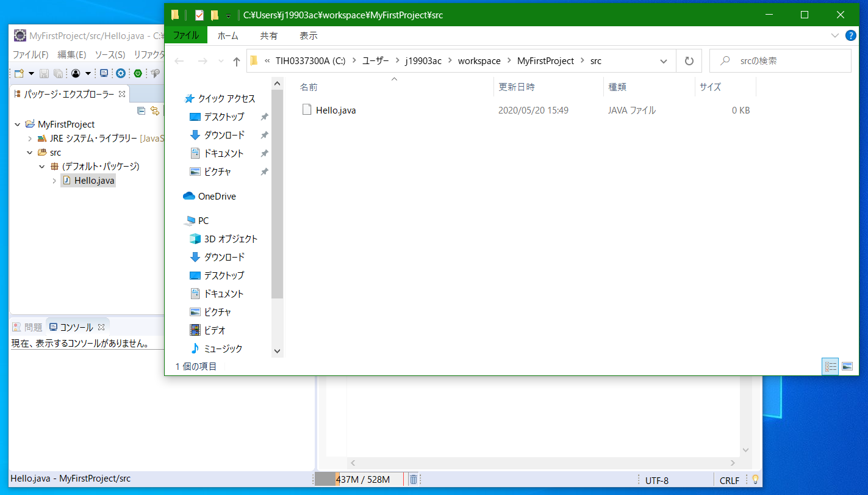The image size is (868, 495).
Task: Click the green power icon in Eclipse toolbar
Action: [x=138, y=73]
